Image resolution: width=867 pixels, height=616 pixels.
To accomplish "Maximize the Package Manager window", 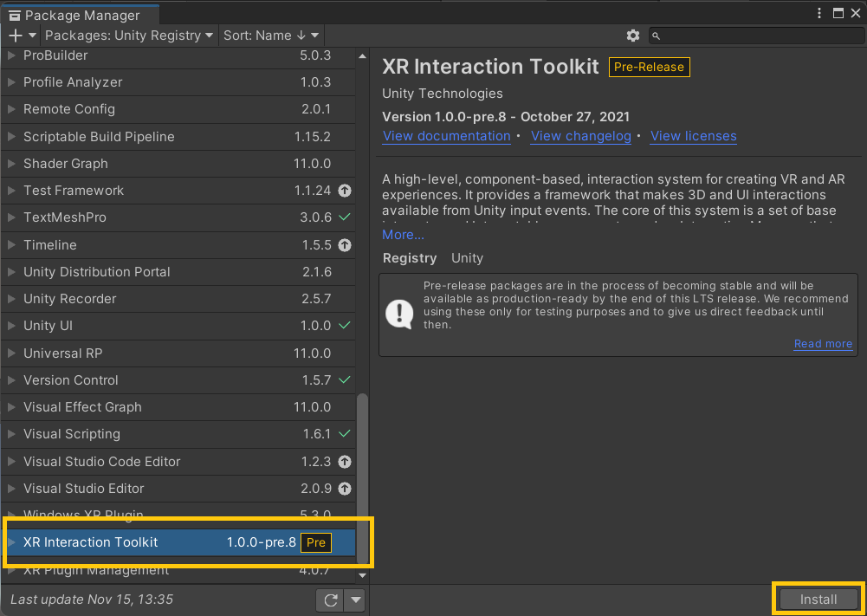I will pos(838,13).
